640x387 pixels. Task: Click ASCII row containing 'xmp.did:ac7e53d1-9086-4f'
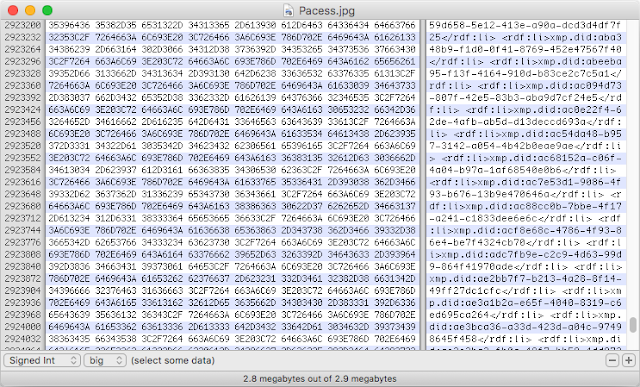coord(525,182)
